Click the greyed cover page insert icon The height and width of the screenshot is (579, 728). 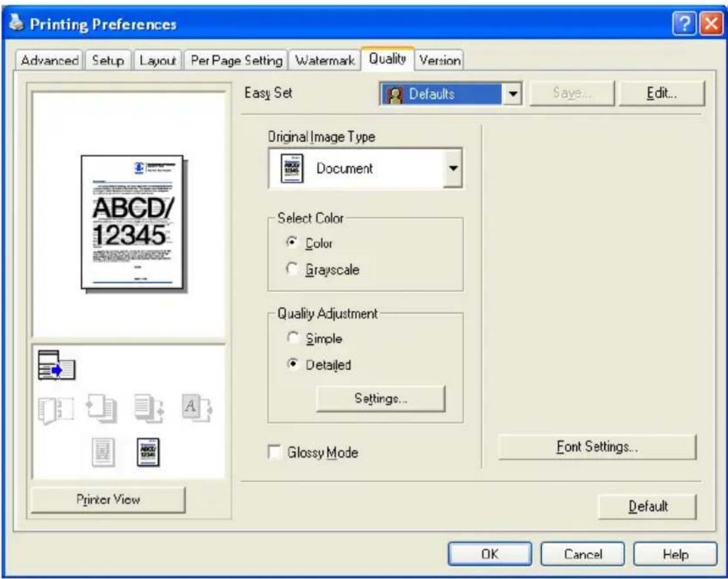pyautogui.click(x=102, y=409)
